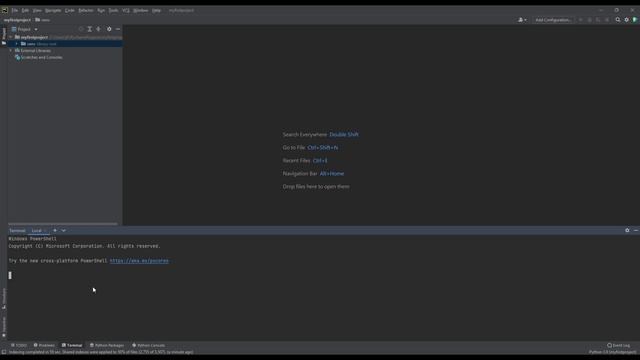Open terminal shell options dropdown arrow
Screen dimensions: 640x360
click(x=64, y=231)
